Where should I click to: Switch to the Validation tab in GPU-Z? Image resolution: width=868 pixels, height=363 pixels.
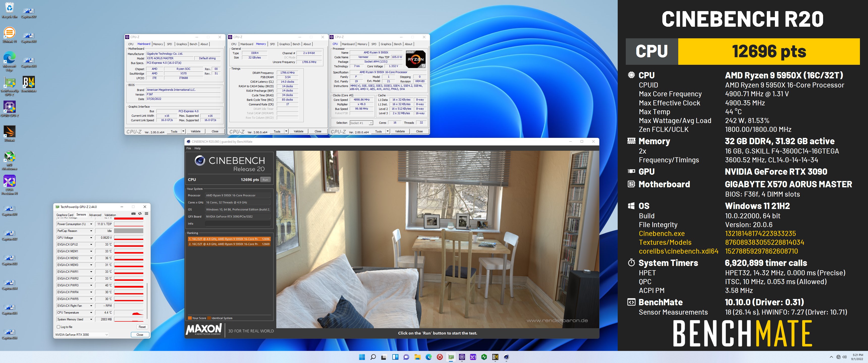tap(110, 215)
